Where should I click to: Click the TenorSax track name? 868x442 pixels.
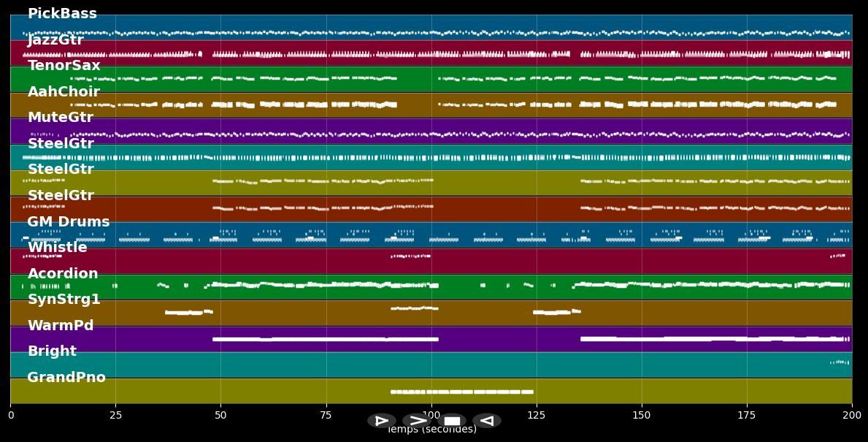tap(64, 66)
